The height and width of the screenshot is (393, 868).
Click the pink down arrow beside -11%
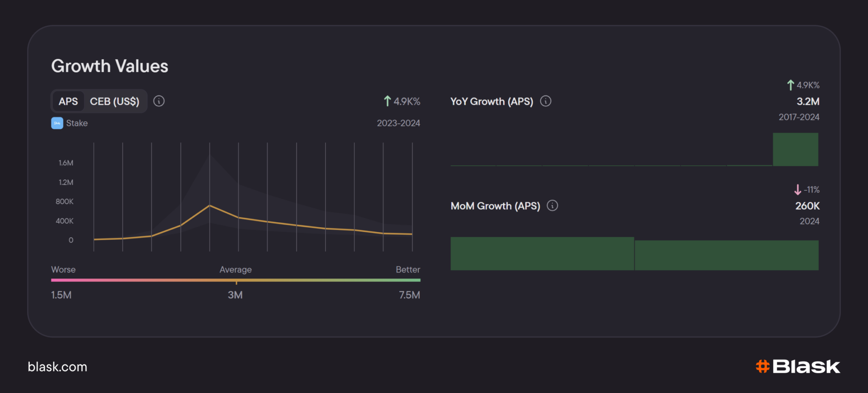tap(798, 190)
